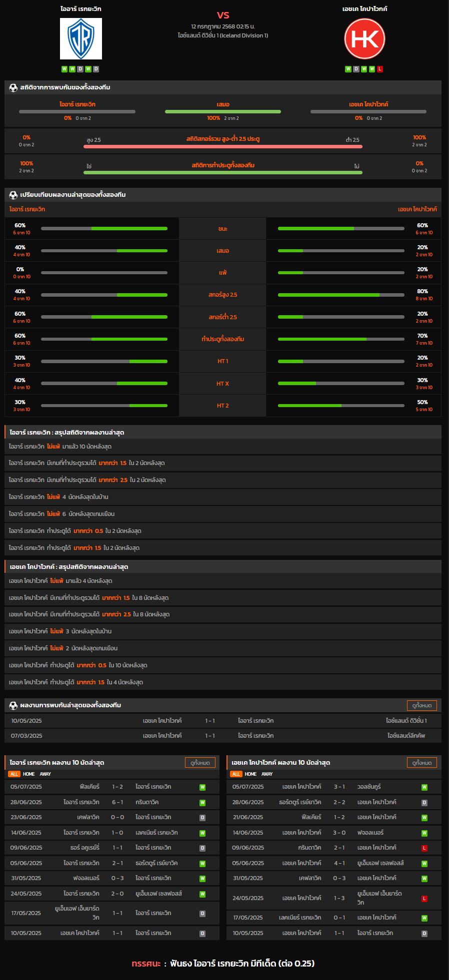
Task: Open ดูทั้งหมด for ไออาร์ เรกยะวิก ผลงาน 10 นัดล่าสุด
Action: [200, 763]
